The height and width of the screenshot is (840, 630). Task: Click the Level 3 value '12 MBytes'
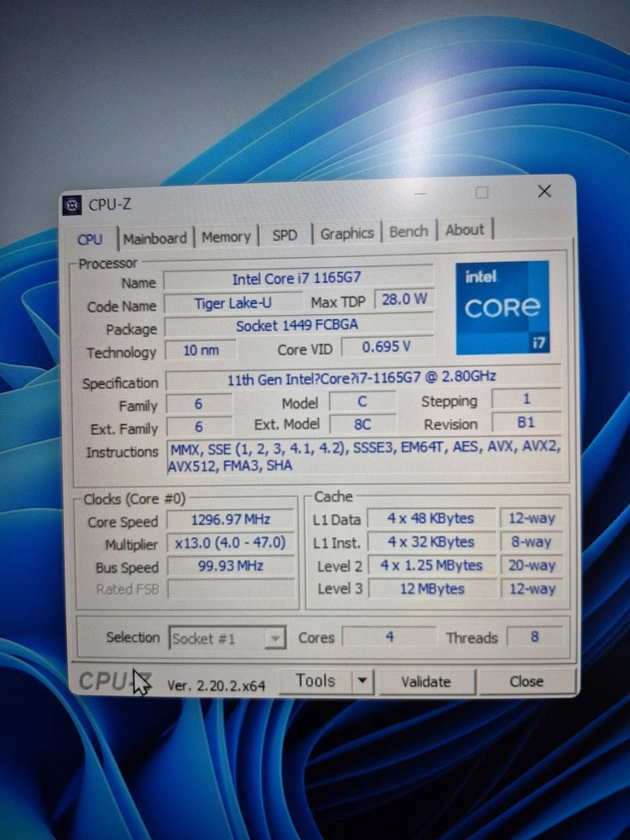[x=432, y=590]
